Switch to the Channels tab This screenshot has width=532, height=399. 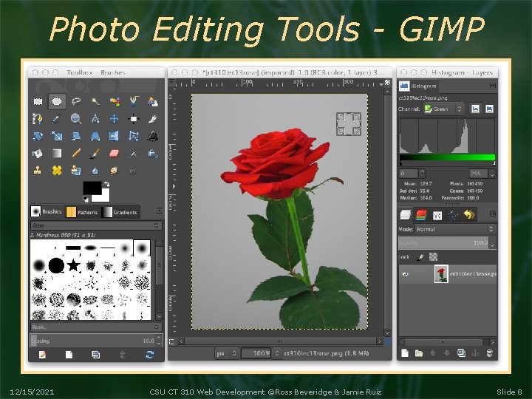coord(420,215)
